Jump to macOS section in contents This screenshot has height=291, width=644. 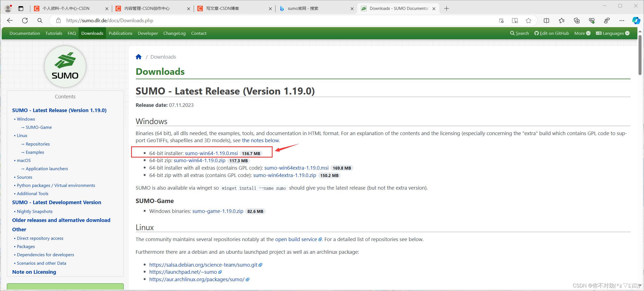24,161
